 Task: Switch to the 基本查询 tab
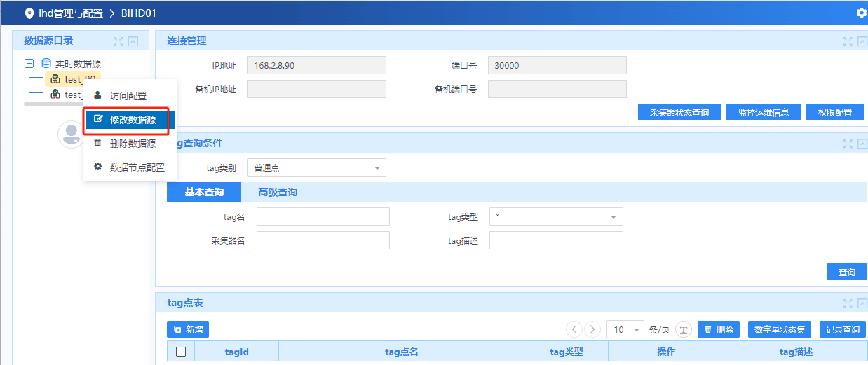point(204,192)
